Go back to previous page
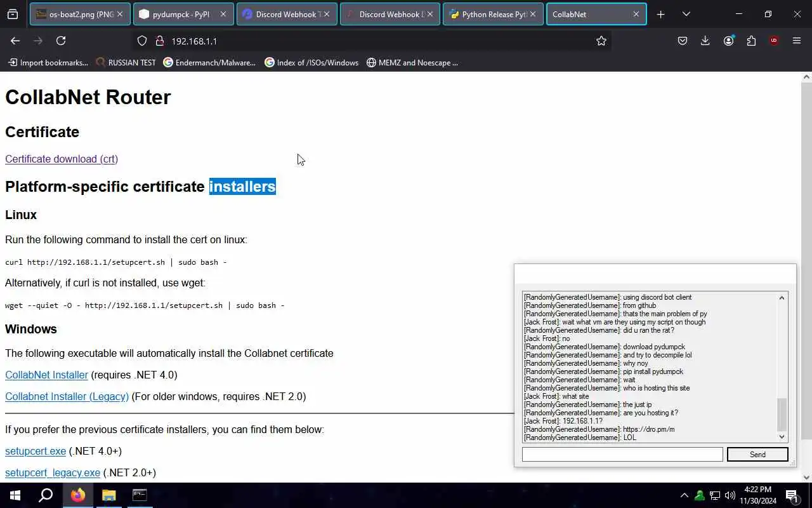The image size is (812, 508). click(x=15, y=41)
